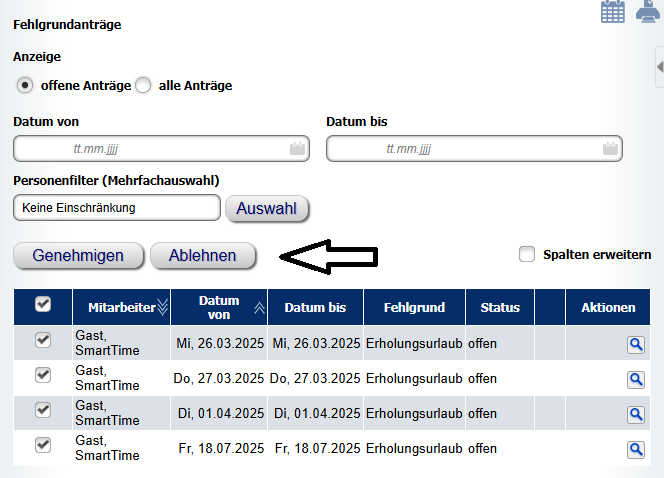Open magnifier for the 27.03.2025 request

(636, 380)
